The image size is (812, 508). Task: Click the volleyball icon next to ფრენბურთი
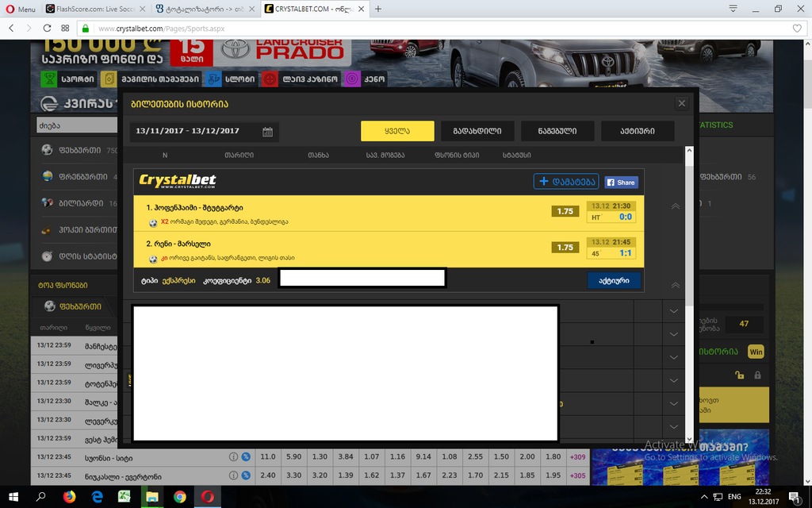[47, 176]
